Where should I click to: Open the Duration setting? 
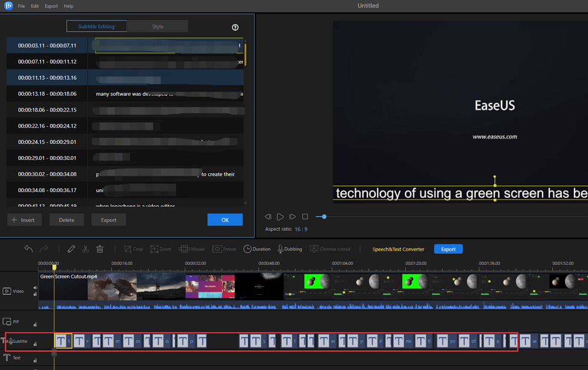pyautogui.click(x=257, y=249)
